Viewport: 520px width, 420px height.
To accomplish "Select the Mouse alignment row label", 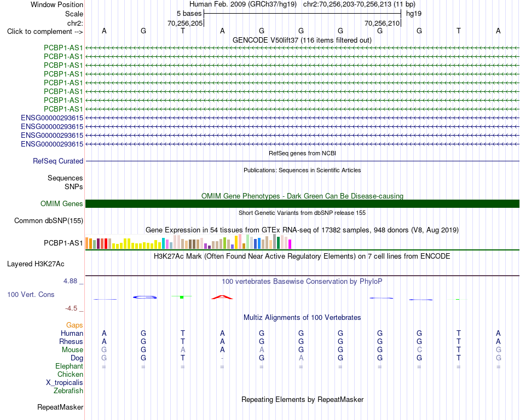I will pyautogui.click(x=72, y=350).
